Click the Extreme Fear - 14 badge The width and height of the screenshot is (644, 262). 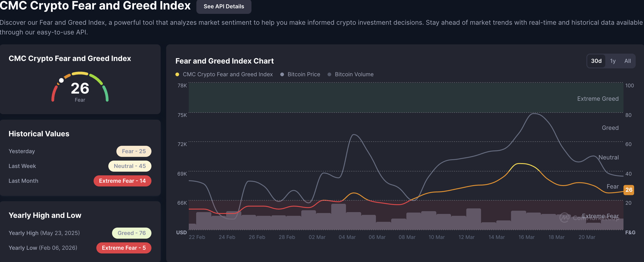coord(122,181)
